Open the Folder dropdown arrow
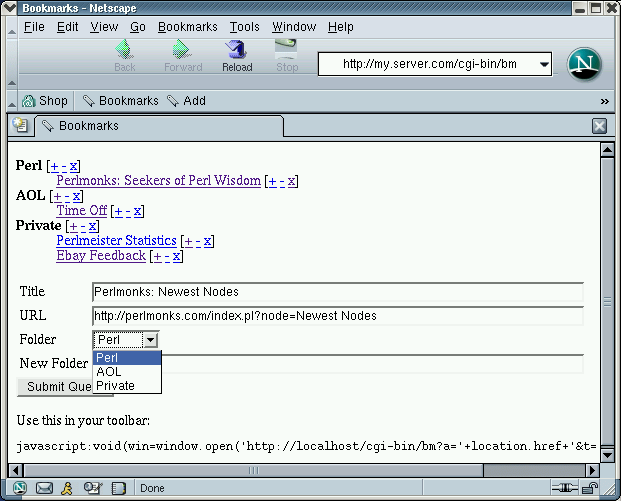The width and height of the screenshot is (621, 501). tap(150, 340)
